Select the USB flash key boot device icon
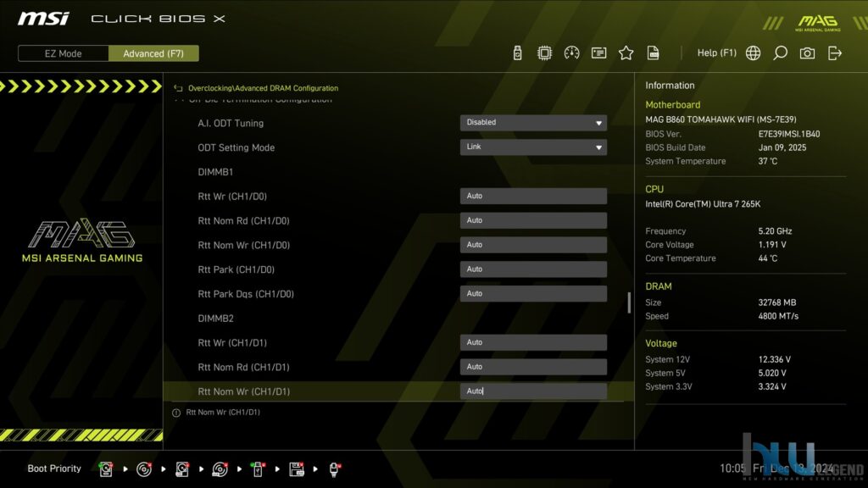This screenshot has width=868, height=488. click(258, 469)
